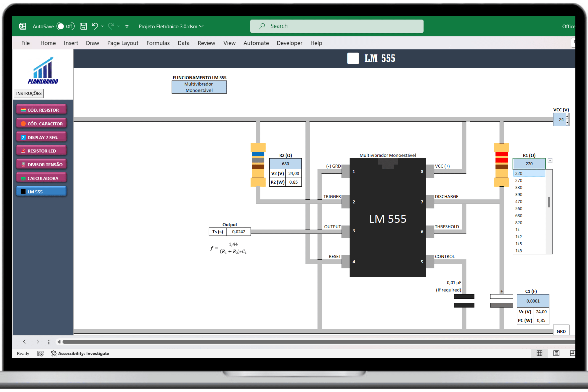This screenshot has width=588, height=392.
Task: Open the Draw tab
Action: tap(93, 43)
